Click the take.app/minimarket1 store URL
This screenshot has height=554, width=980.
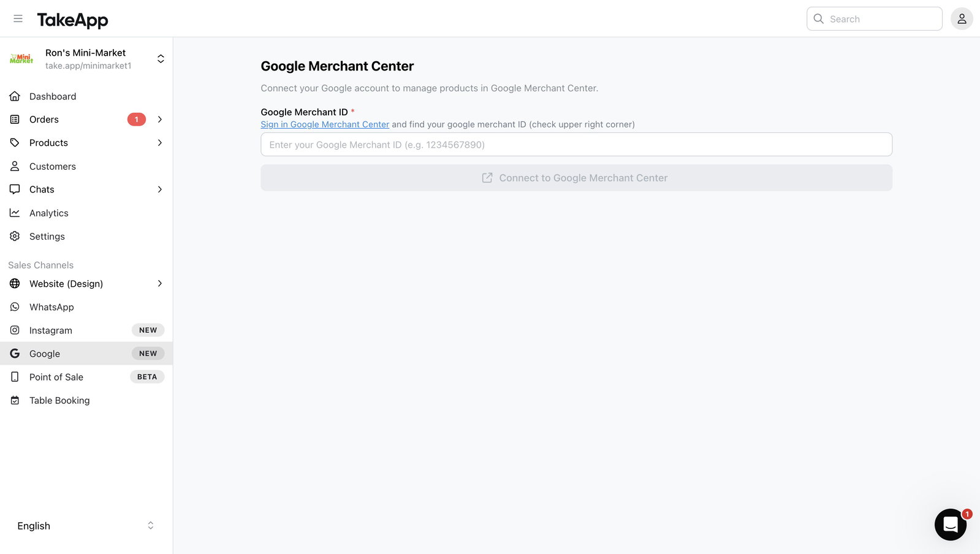click(x=88, y=66)
